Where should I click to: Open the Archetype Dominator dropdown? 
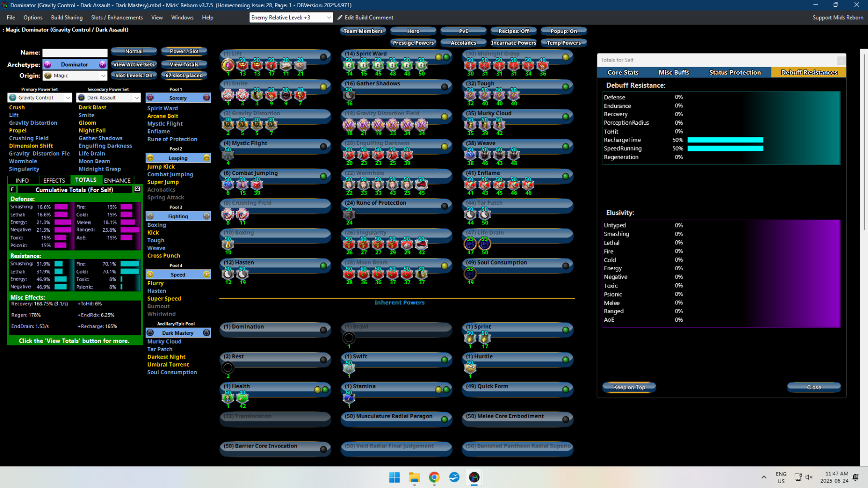(x=75, y=65)
